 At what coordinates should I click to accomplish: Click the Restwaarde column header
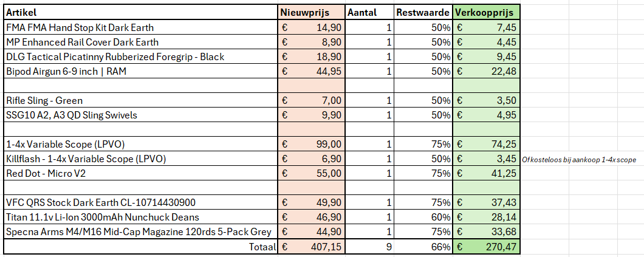[x=423, y=13]
